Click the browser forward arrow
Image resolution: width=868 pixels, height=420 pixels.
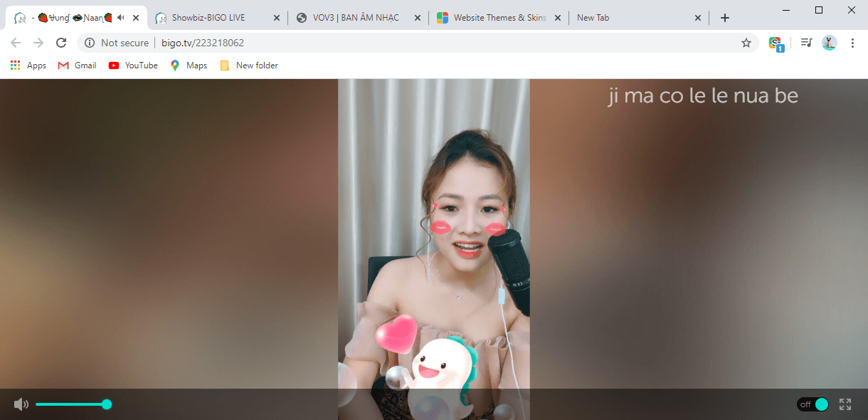tap(38, 43)
